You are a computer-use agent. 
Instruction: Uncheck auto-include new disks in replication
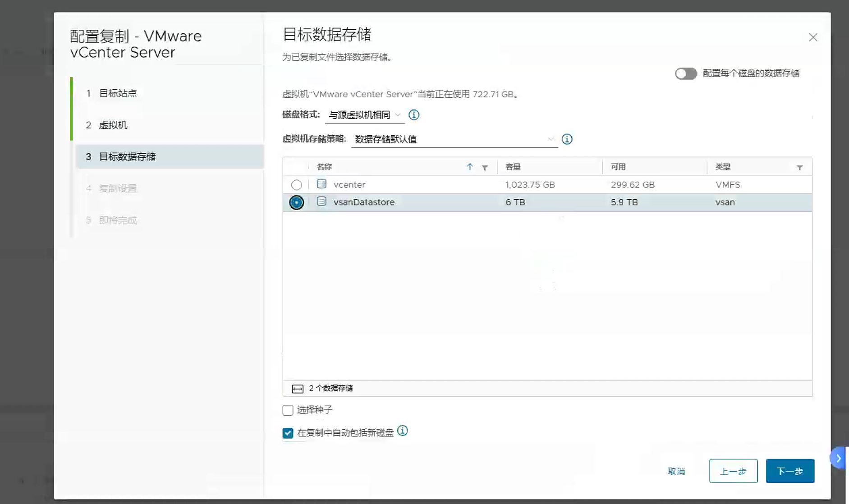coord(288,433)
